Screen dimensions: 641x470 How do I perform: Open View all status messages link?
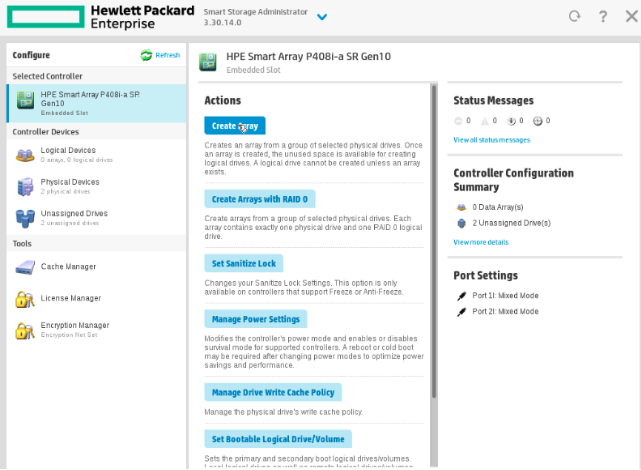tap(491, 140)
